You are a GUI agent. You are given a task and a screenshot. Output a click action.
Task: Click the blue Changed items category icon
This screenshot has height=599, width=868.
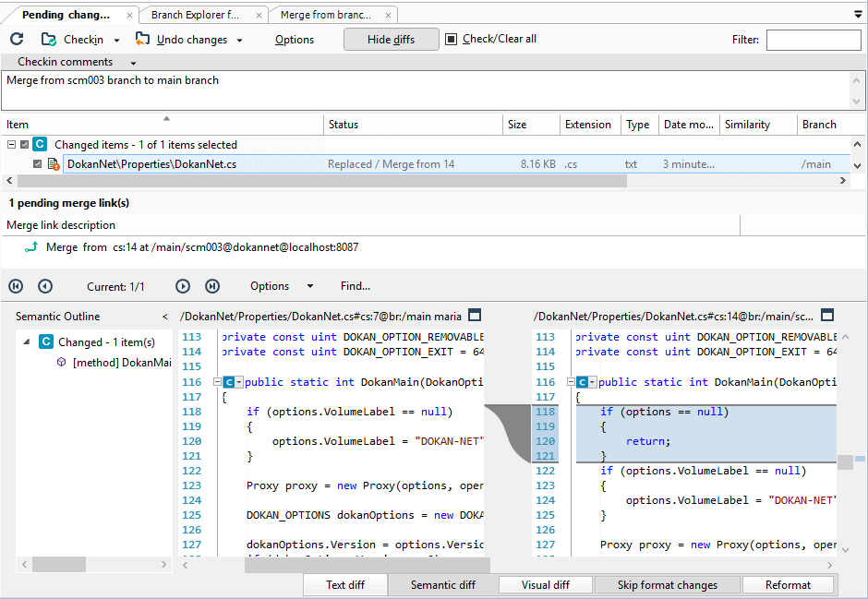pyautogui.click(x=40, y=144)
